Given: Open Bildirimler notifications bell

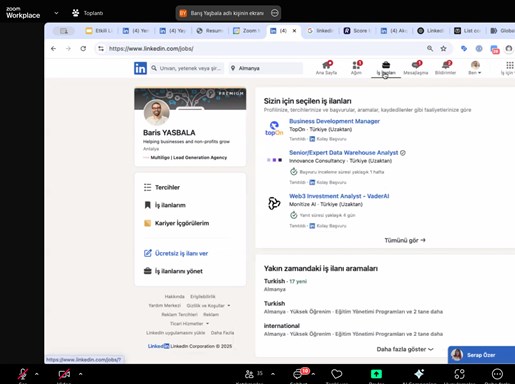Looking at the screenshot, I should [445, 68].
